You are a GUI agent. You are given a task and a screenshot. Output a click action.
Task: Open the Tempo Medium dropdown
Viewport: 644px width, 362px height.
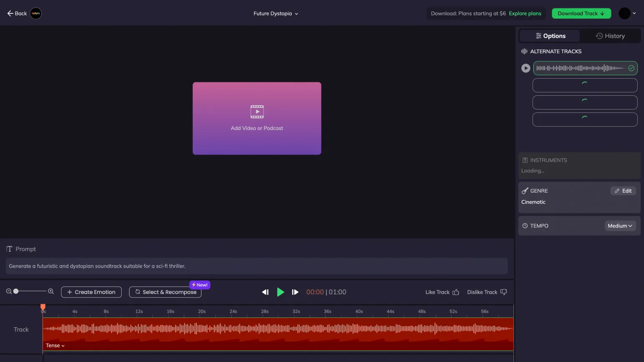620,226
